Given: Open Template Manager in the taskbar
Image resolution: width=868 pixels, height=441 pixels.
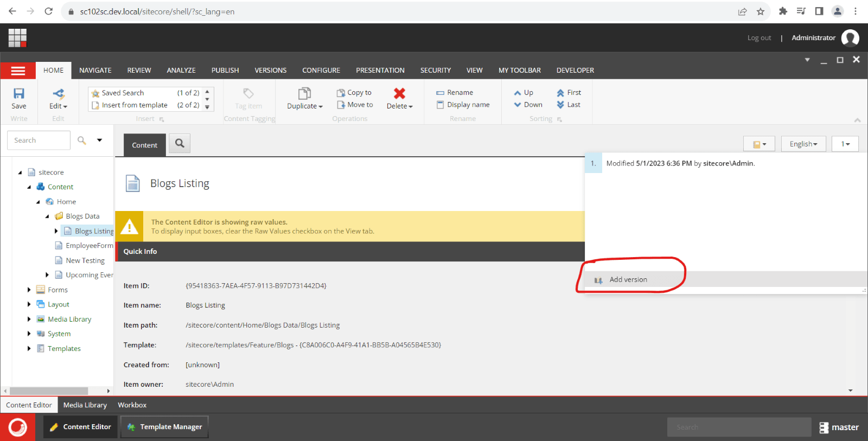Looking at the screenshot, I should pyautogui.click(x=164, y=427).
